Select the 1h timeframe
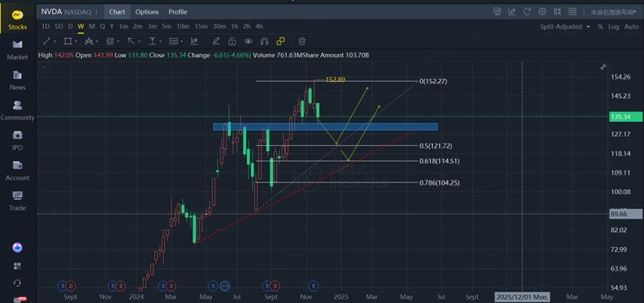 pyautogui.click(x=234, y=27)
